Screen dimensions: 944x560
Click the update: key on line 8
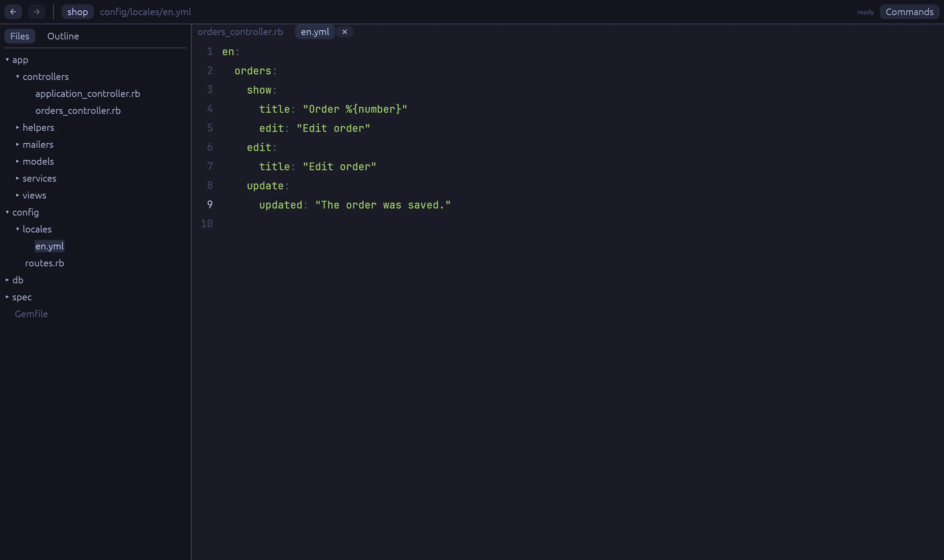click(x=268, y=186)
